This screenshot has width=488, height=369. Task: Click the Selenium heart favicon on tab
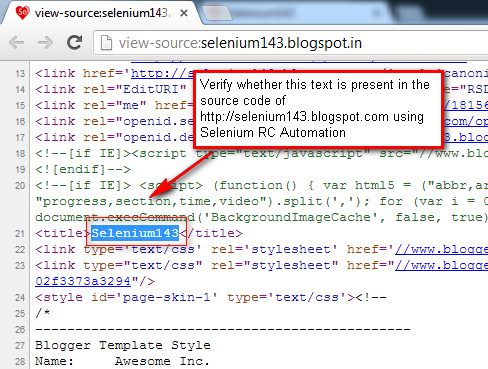pyautogui.click(x=22, y=13)
